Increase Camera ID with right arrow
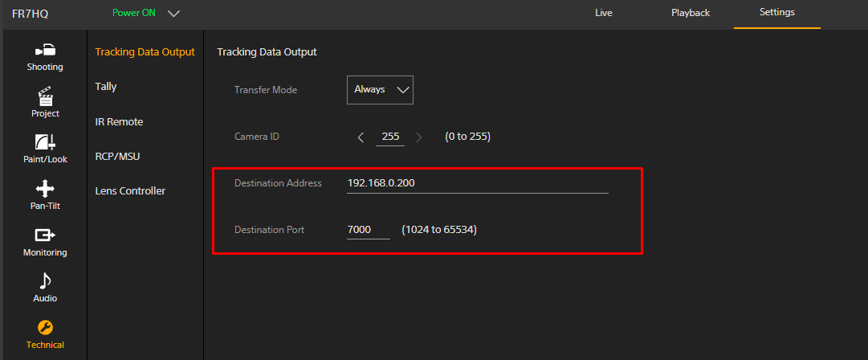This screenshot has height=360, width=868. pyautogui.click(x=419, y=137)
